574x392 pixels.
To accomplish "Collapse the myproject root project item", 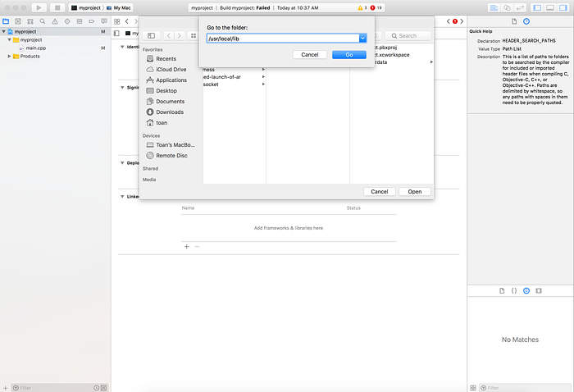I will pos(3,32).
